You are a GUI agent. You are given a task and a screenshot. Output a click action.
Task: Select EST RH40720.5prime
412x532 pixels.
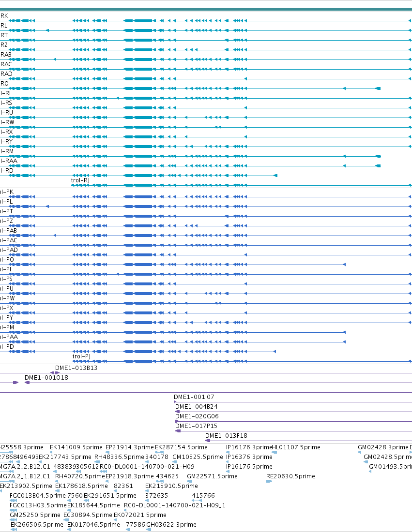coord(80,476)
